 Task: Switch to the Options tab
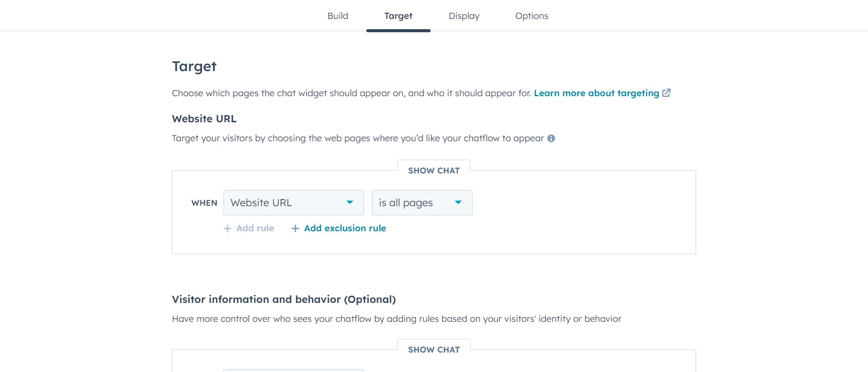coord(531,16)
